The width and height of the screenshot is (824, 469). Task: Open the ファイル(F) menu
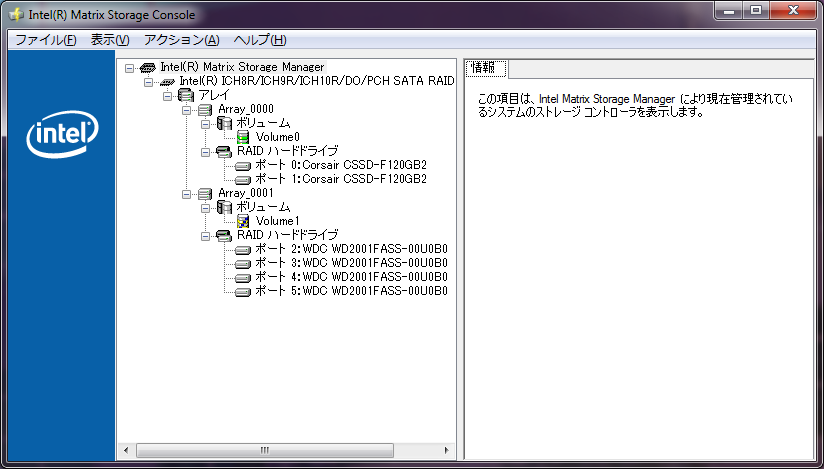pyautogui.click(x=46, y=40)
